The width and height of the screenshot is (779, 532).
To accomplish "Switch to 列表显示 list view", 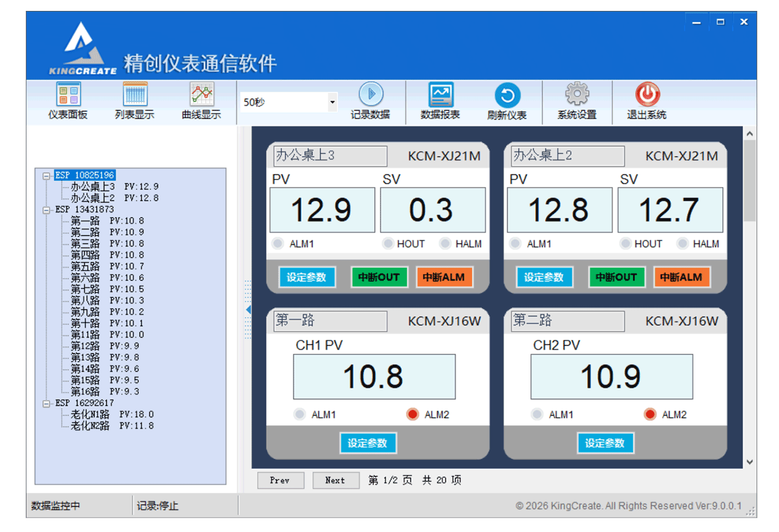I will pyautogui.click(x=134, y=102).
